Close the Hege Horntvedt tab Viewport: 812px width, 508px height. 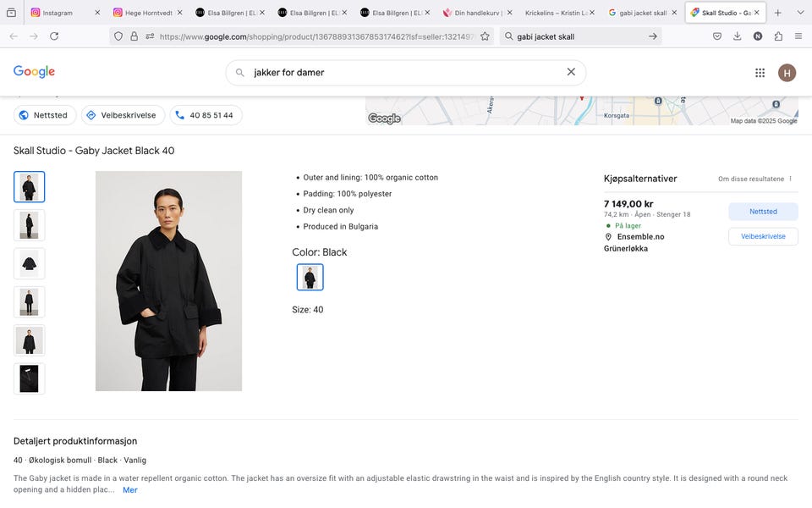tap(179, 13)
